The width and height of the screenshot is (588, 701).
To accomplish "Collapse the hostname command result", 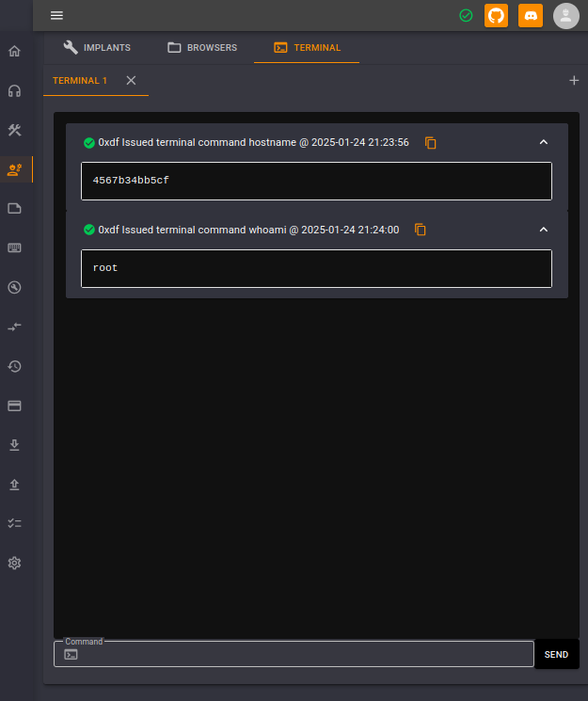I will pos(543,142).
